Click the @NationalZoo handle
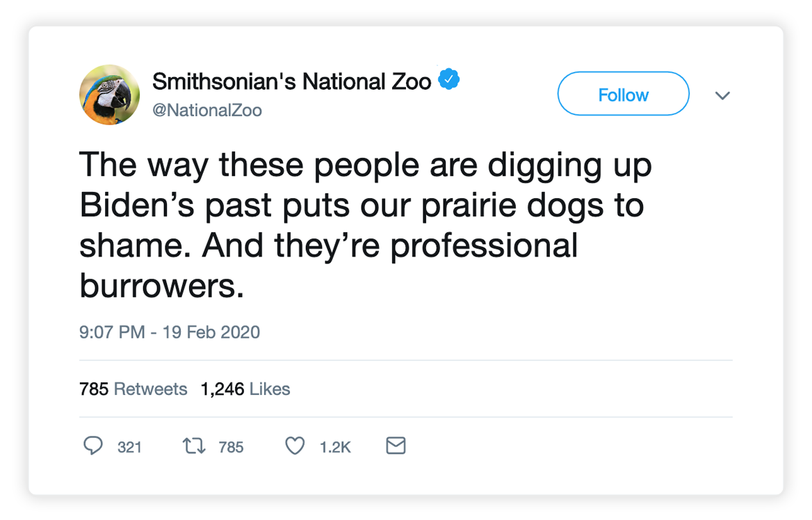812x520 pixels. pos(207,111)
